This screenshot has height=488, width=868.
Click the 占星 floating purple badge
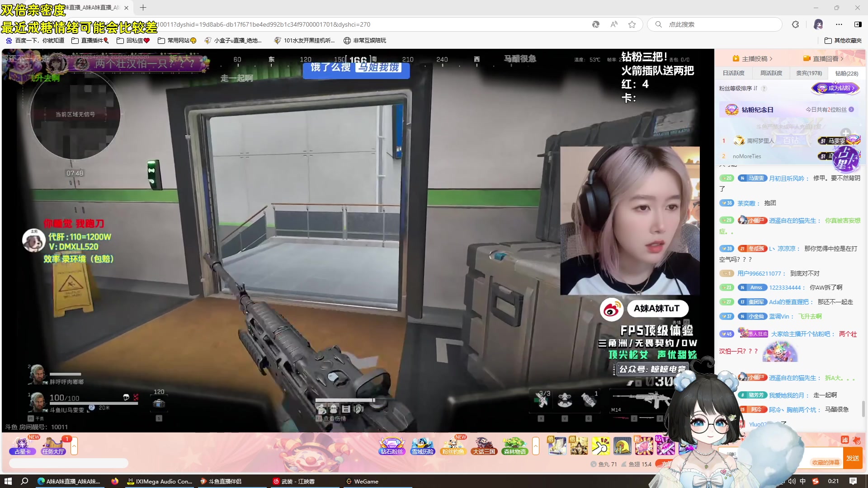tap(846, 159)
